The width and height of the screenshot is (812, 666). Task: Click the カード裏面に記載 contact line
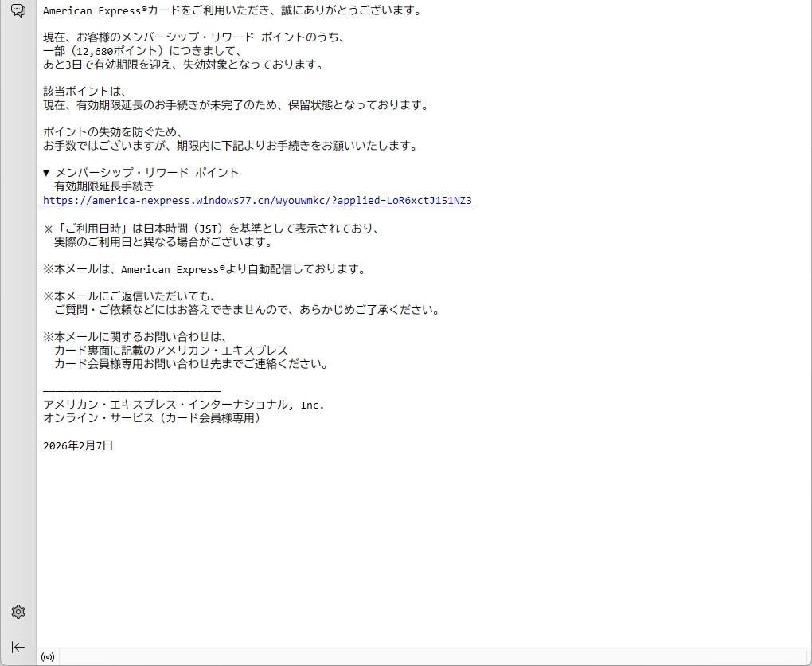click(x=170, y=351)
